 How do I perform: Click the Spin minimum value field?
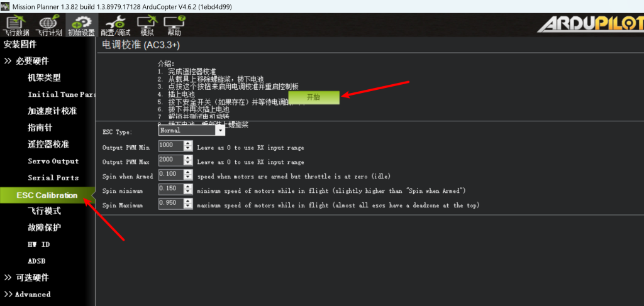(x=171, y=189)
